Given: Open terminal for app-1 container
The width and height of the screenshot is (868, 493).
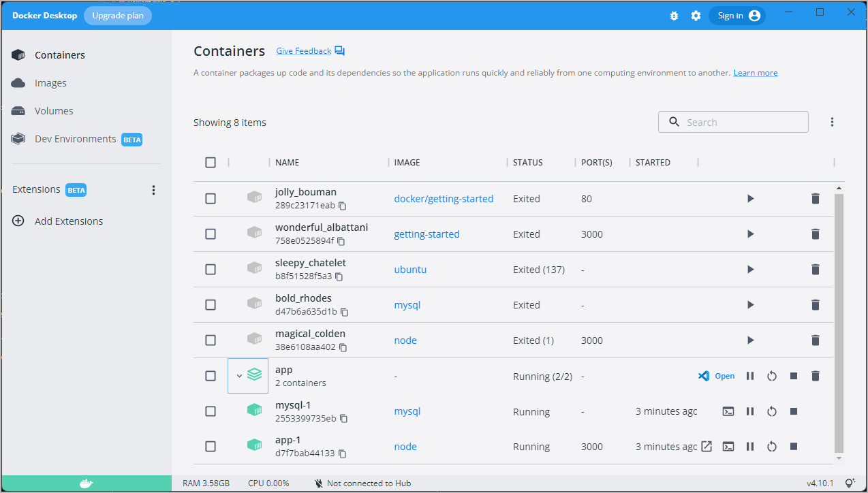Looking at the screenshot, I should tap(728, 447).
